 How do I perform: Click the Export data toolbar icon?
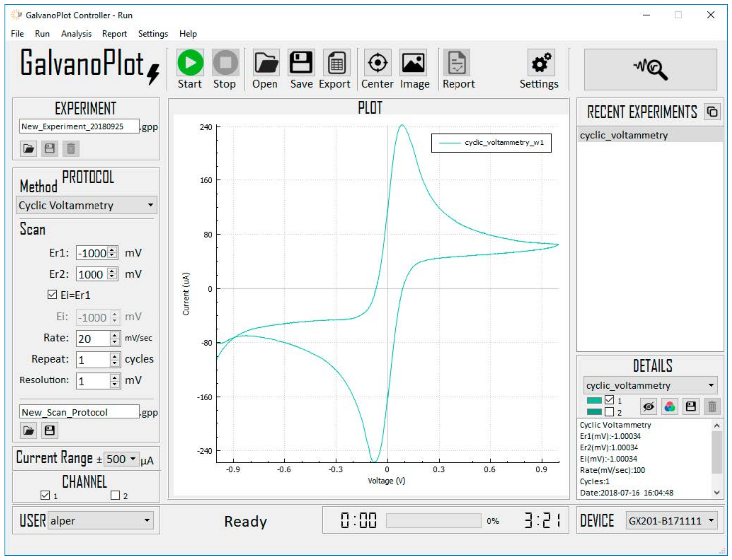tap(336, 63)
